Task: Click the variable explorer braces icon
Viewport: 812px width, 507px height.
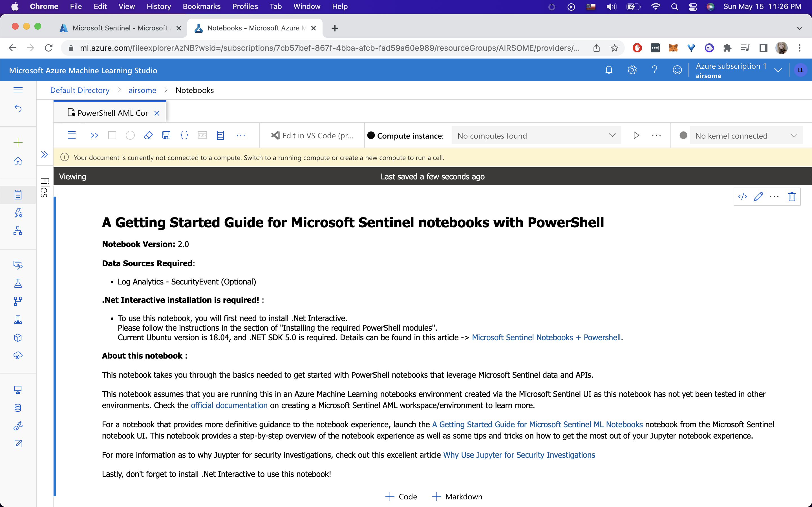Action: click(x=184, y=135)
